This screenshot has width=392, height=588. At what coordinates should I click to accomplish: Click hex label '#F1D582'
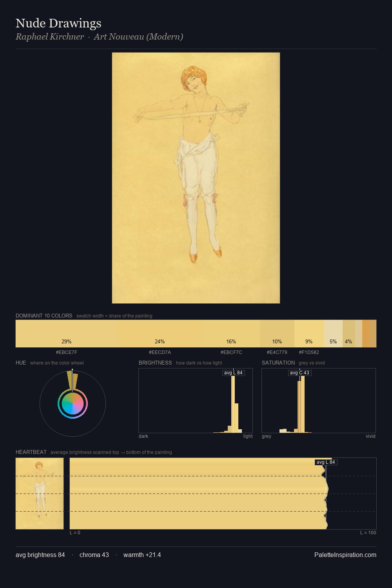click(x=309, y=352)
